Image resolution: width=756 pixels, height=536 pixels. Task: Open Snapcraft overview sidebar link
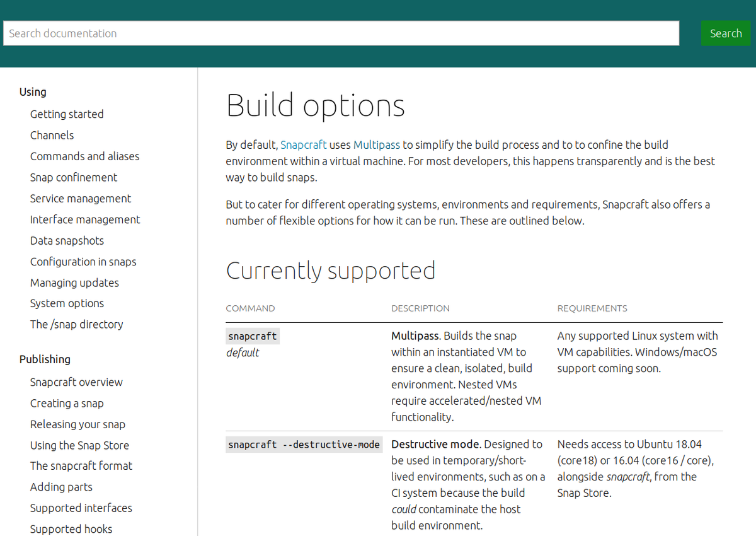coord(76,382)
